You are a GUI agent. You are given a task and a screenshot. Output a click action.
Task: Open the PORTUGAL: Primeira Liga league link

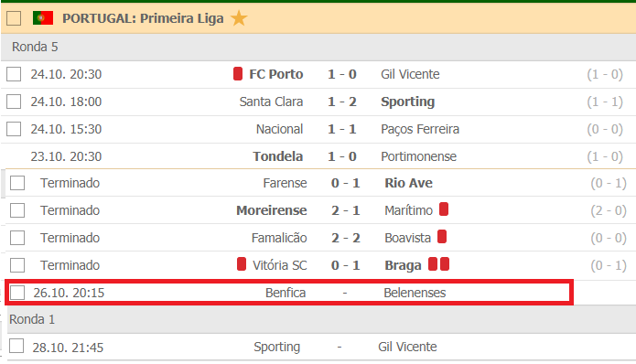(x=143, y=18)
